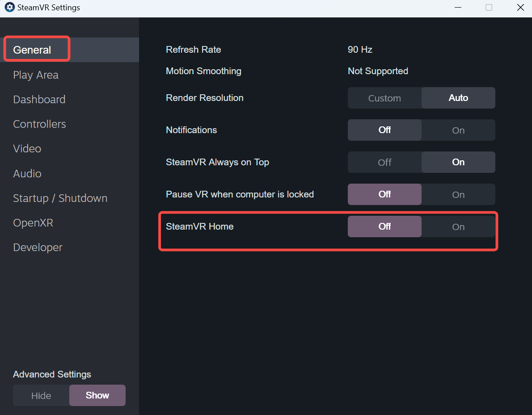Click the Motion Smoothing label
The image size is (532, 415).
(x=203, y=71)
